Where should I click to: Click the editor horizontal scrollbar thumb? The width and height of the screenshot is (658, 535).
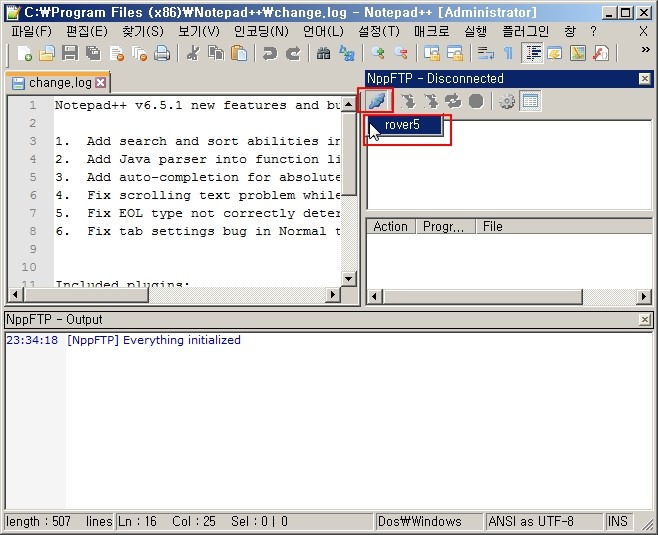86,294
